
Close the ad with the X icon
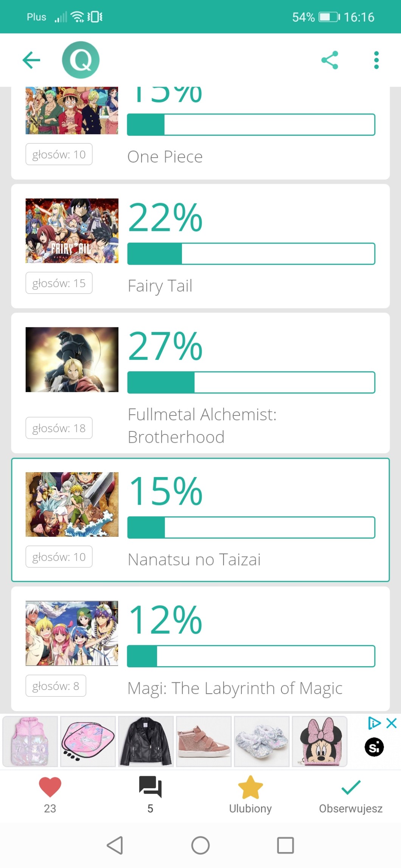point(392,723)
